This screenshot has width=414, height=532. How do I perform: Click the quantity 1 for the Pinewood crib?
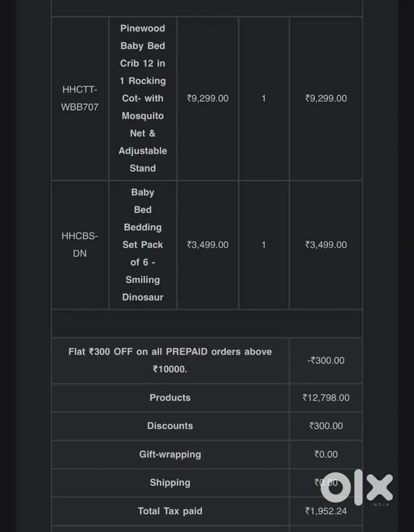(x=264, y=99)
